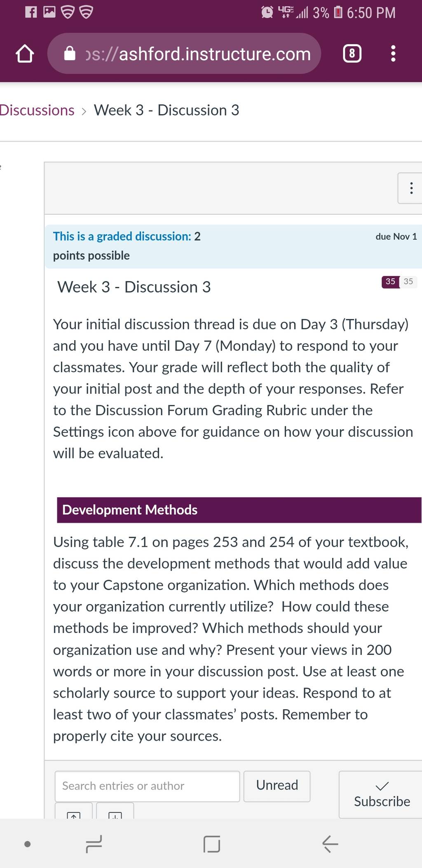
Task: Tap the browser home icon
Action: click(x=25, y=54)
